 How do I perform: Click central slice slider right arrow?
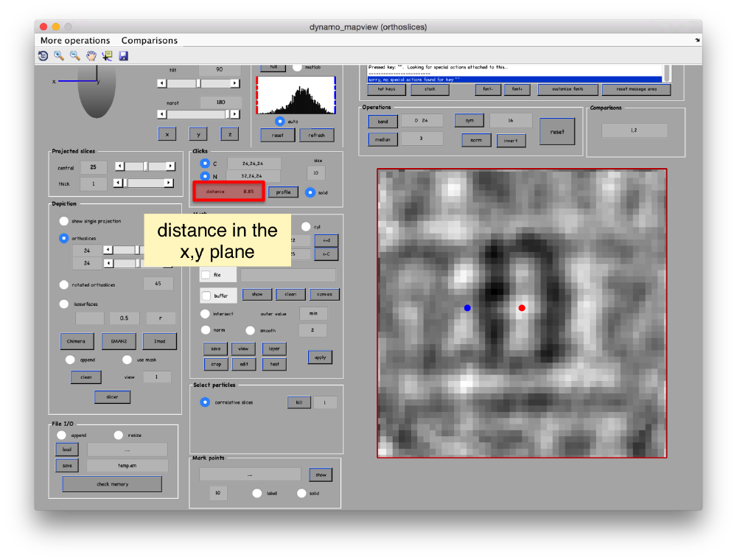tap(170, 167)
